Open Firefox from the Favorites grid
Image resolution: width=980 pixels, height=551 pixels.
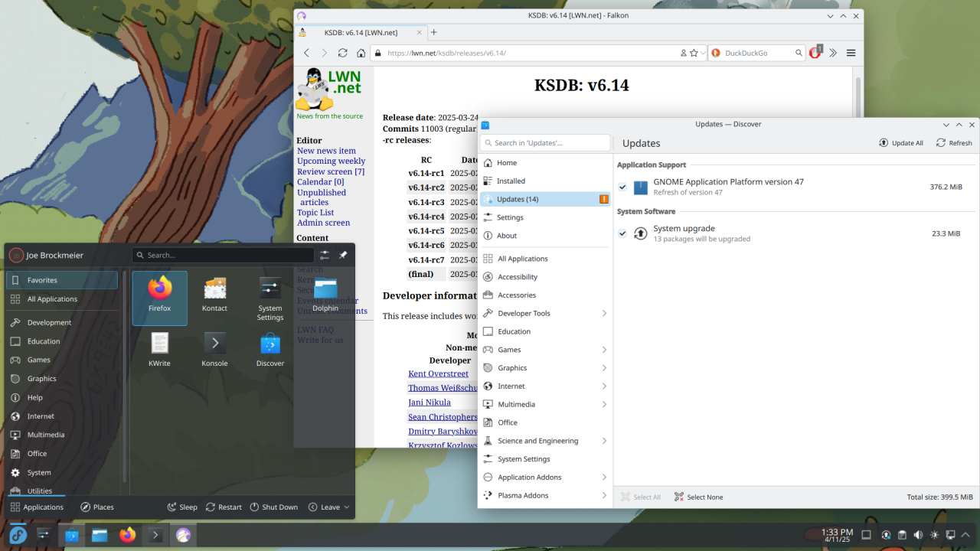[159, 296]
